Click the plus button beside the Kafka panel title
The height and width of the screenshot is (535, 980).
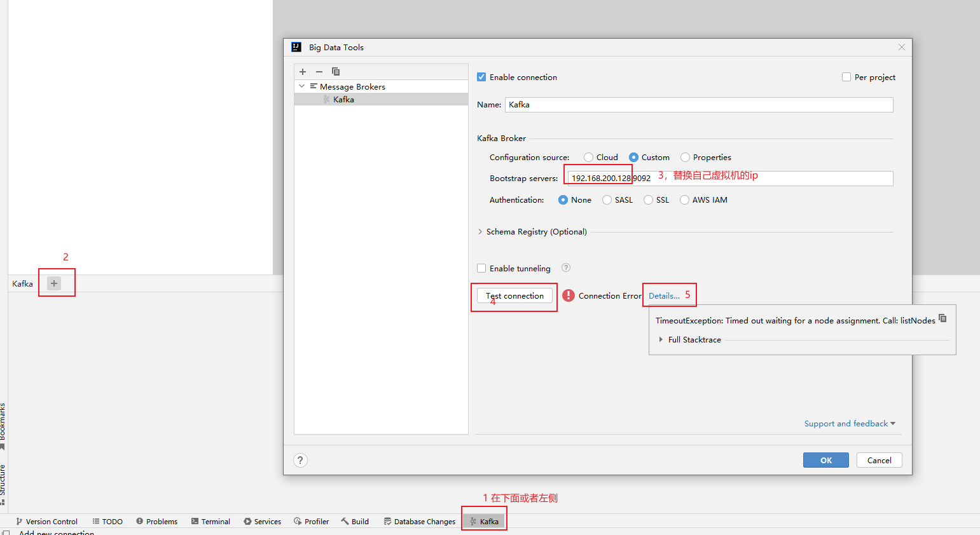click(x=54, y=283)
